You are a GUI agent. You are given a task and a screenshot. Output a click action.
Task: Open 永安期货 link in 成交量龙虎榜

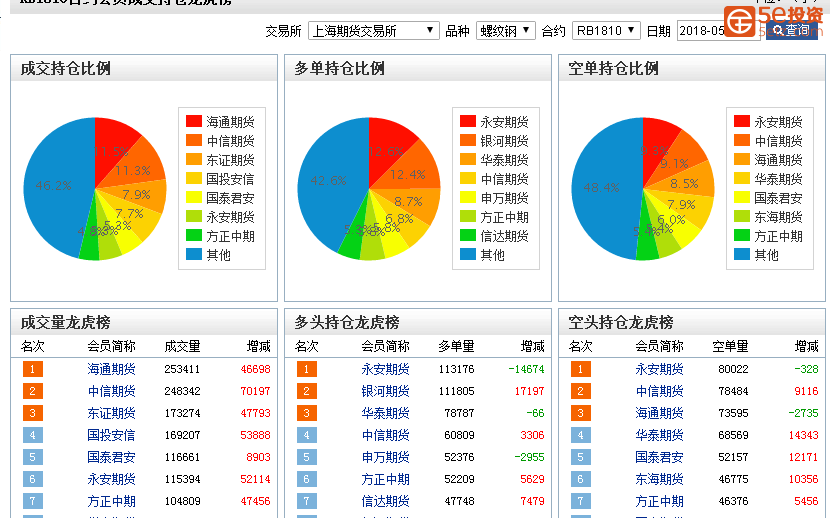(111, 479)
